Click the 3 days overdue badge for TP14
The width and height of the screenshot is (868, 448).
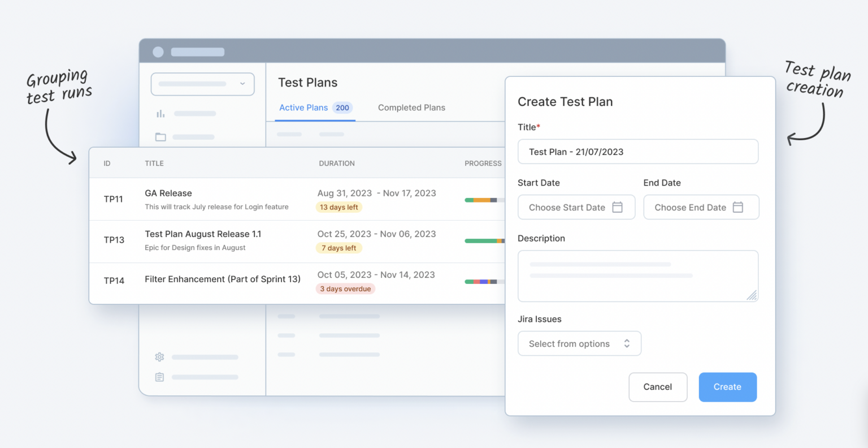click(345, 288)
